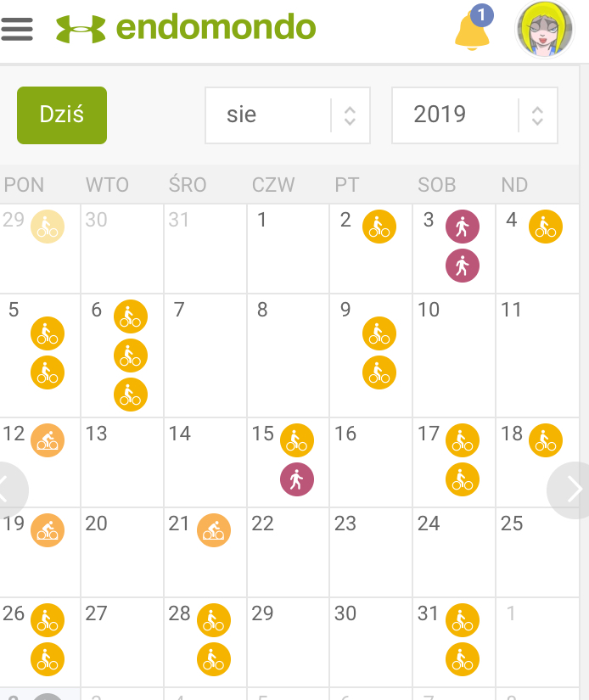Open the cycling workout on August 2
The height and width of the screenshot is (700, 589).
coord(379,227)
